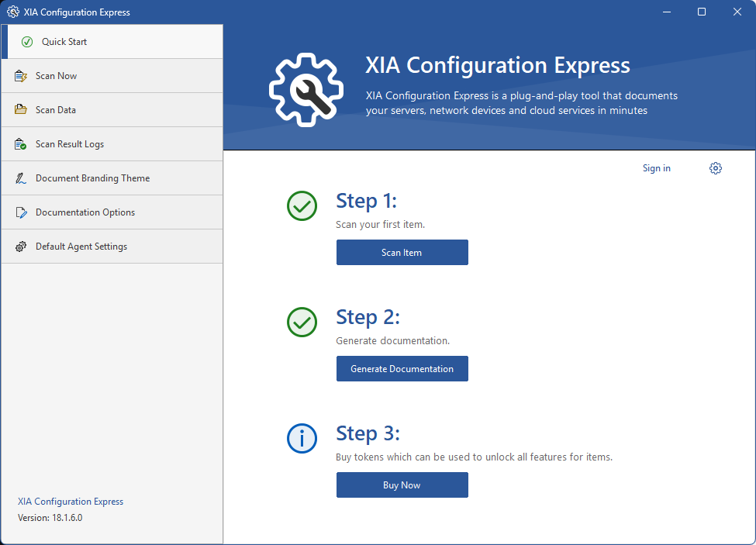Minimize the XIA Configuration Express window
This screenshot has height=545, width=756.
click(667, 12)
